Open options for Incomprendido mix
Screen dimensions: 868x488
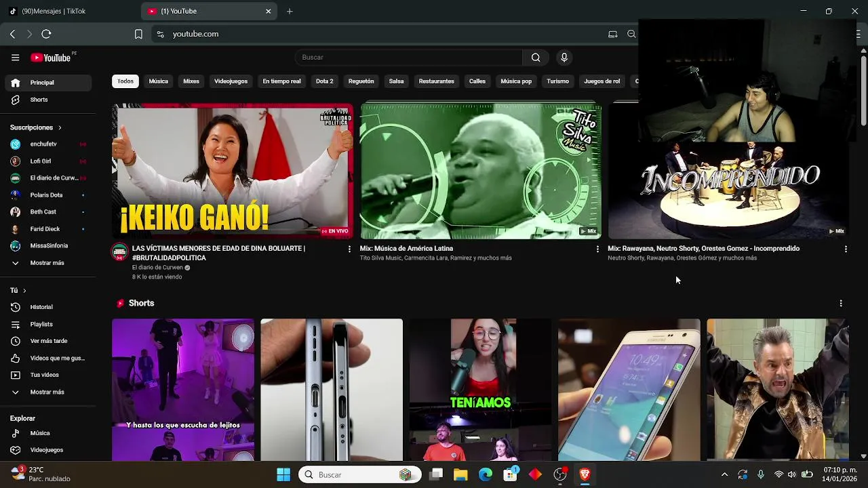(x=846, y=249)
